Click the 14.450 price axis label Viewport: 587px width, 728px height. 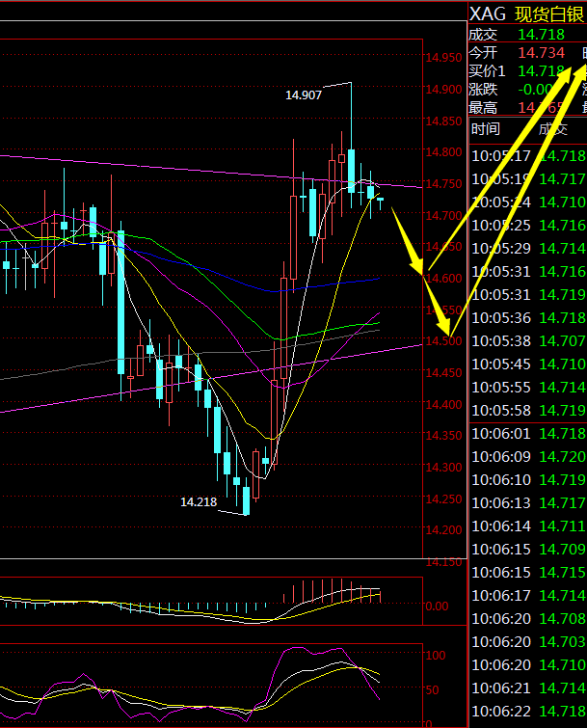444,373
